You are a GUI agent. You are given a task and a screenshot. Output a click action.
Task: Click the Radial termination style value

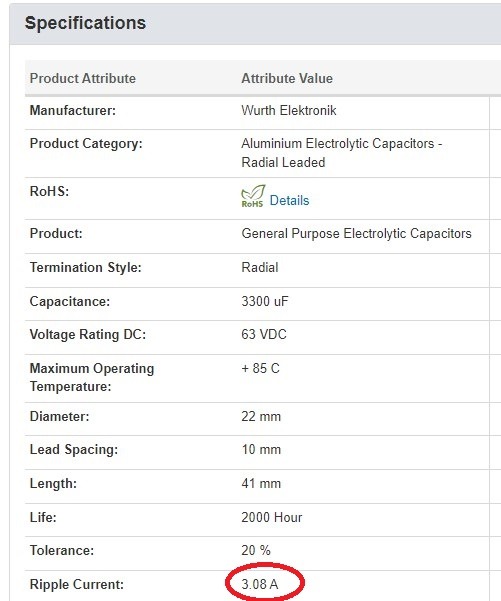point(260,267)
